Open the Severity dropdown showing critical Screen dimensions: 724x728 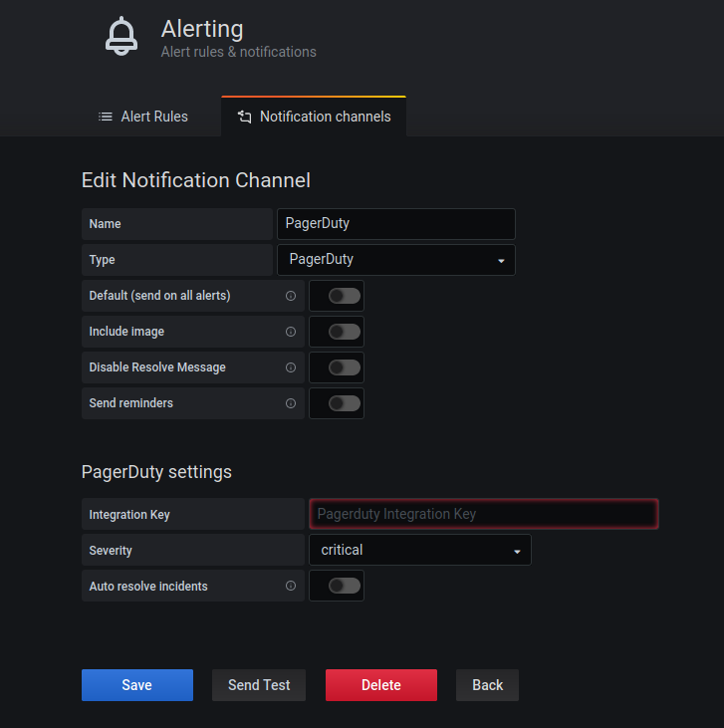click(x=420, y=550)
